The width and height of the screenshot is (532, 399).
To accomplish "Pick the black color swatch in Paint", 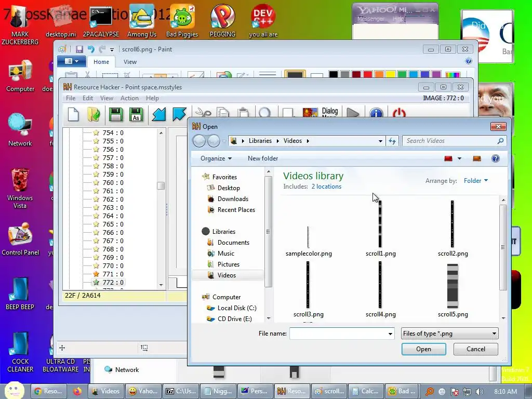I will point(333,74).
